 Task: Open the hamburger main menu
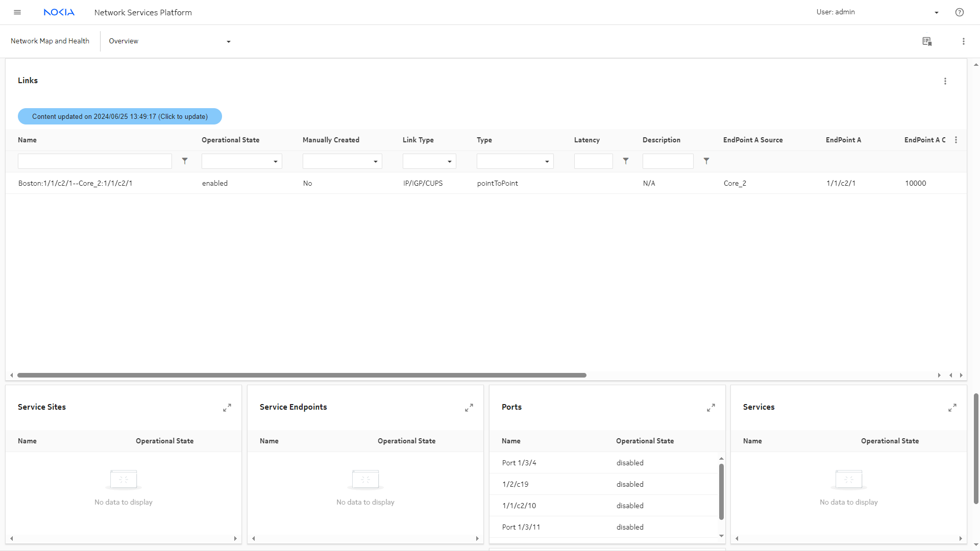17,12
